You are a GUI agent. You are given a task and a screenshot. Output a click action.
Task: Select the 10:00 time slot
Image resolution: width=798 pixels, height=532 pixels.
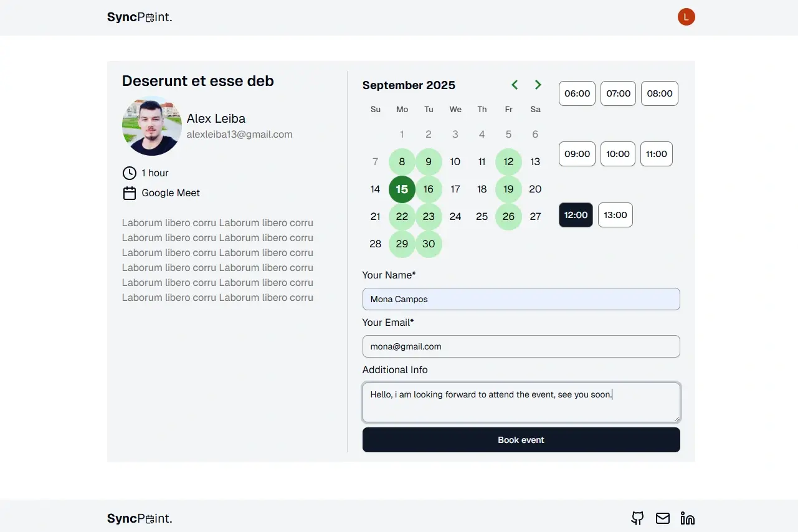pyautogui.click(x=618, y=154)
